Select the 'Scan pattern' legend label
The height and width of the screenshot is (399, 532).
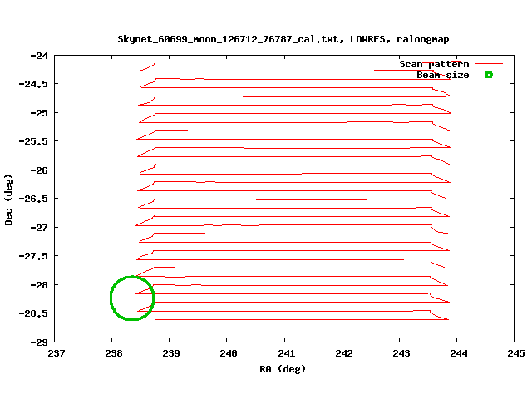(x=434, y=64)
